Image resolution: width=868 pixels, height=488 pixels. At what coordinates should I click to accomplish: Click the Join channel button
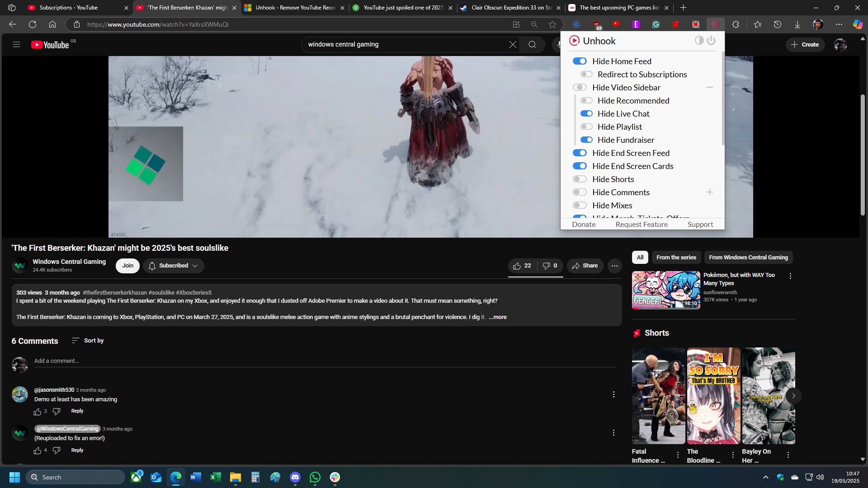pos(127,266)
